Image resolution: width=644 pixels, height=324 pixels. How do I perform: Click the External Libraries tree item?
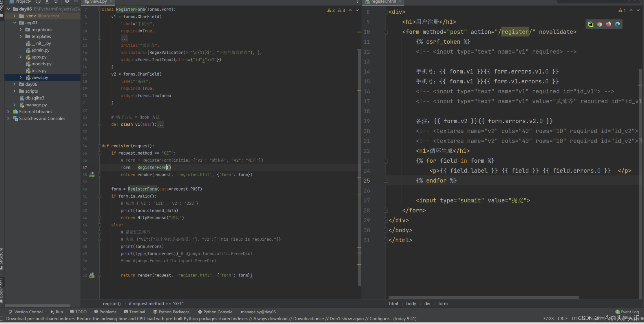pyautogui.click(x=36, y=111)
